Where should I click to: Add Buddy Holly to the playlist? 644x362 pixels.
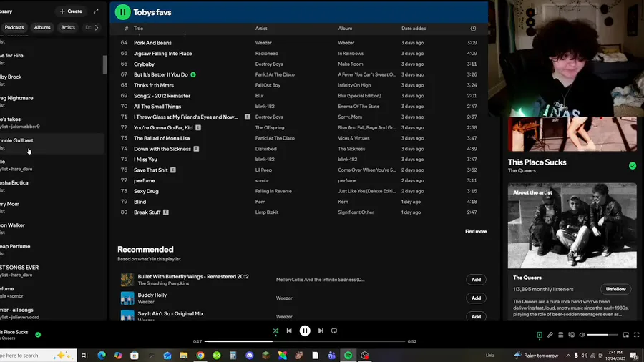click(476, 298)
